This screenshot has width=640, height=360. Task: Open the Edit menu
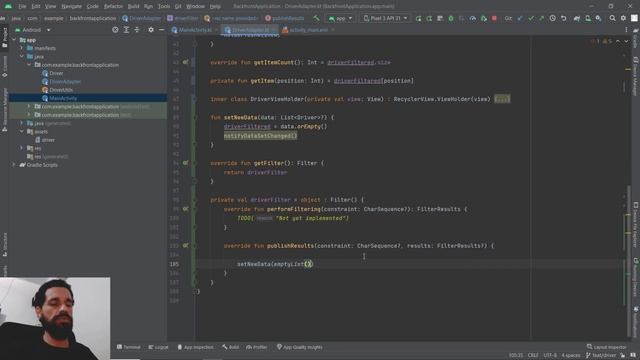(36, 7)
